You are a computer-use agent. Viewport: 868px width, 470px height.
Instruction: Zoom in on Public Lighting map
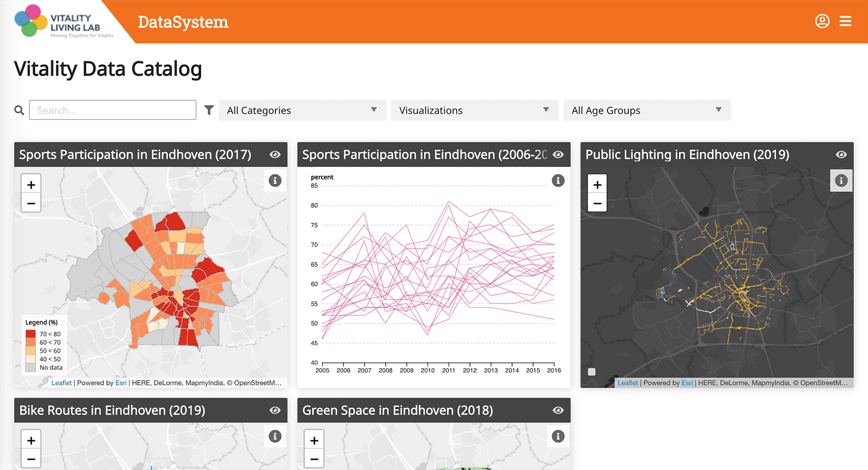tap(597, 184)
